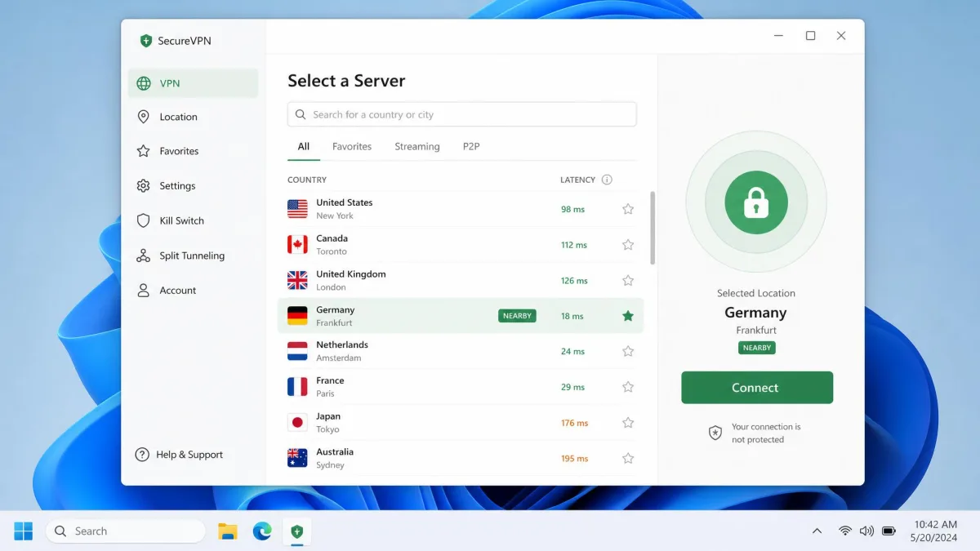Switch to the Streaming tab
This screenshot has width=980, height=551.
click(417, 147)
